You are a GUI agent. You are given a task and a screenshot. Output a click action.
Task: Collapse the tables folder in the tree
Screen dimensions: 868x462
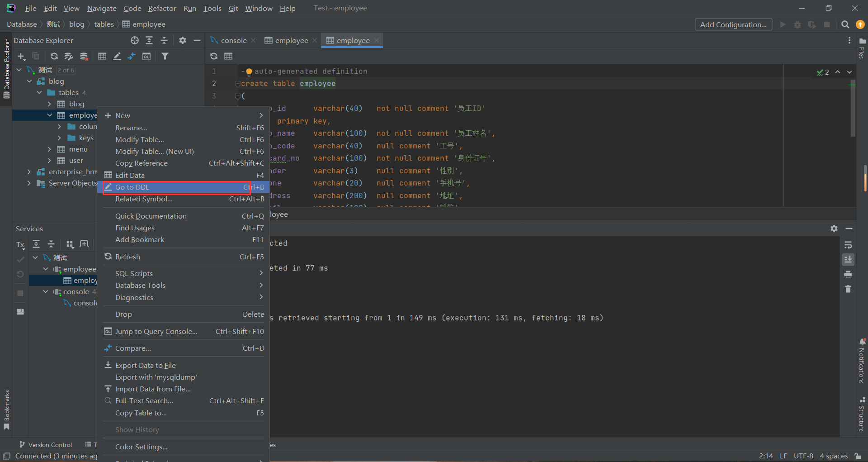(39, 92)
